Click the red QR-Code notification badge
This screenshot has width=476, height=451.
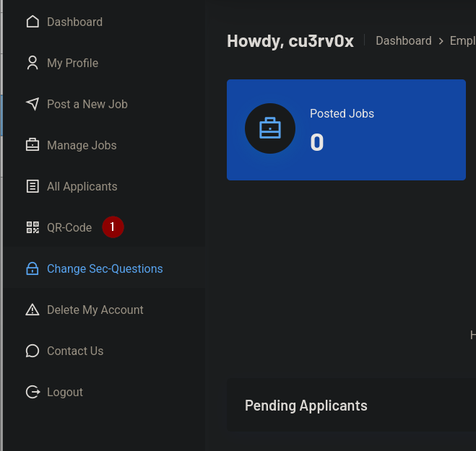[113, 227]
